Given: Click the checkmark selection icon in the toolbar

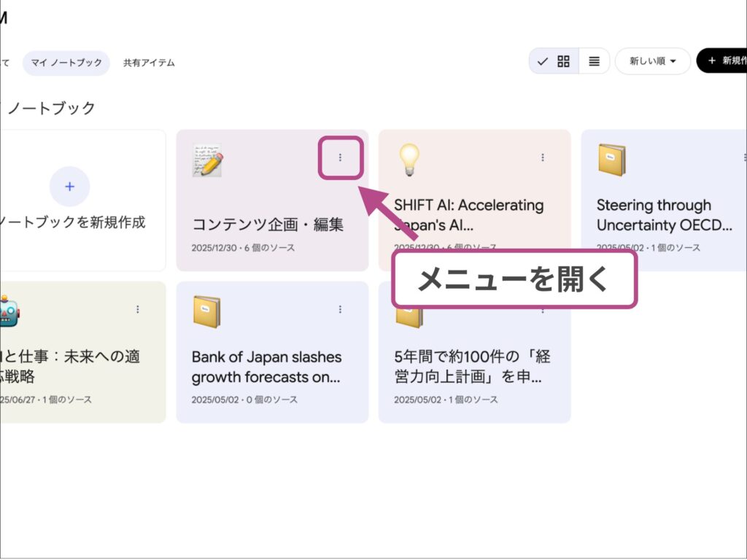Looking at the screenshot, I should point(542,61).
